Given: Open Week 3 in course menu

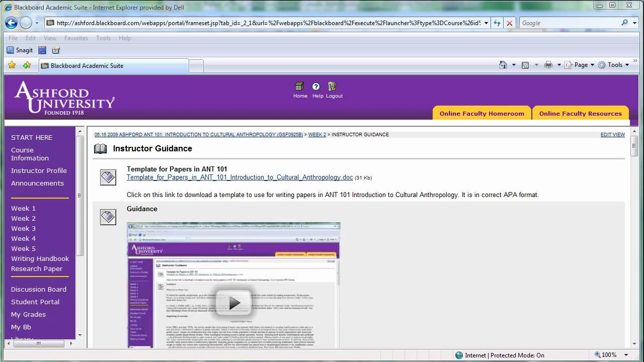Looking at the screenshot, I should click(23, 228).
